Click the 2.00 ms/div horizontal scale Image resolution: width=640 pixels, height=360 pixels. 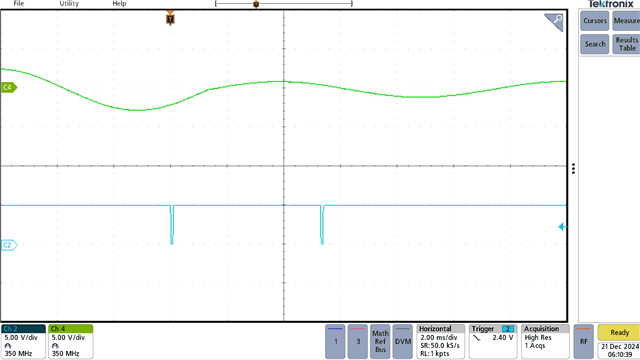(x=439, y=338)
